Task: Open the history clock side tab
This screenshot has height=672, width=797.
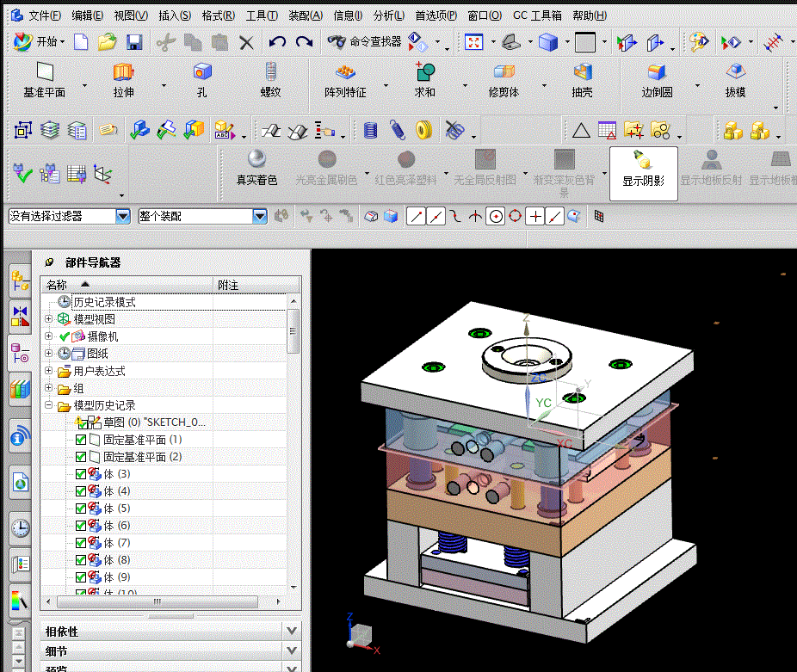Action: [21, 528]
